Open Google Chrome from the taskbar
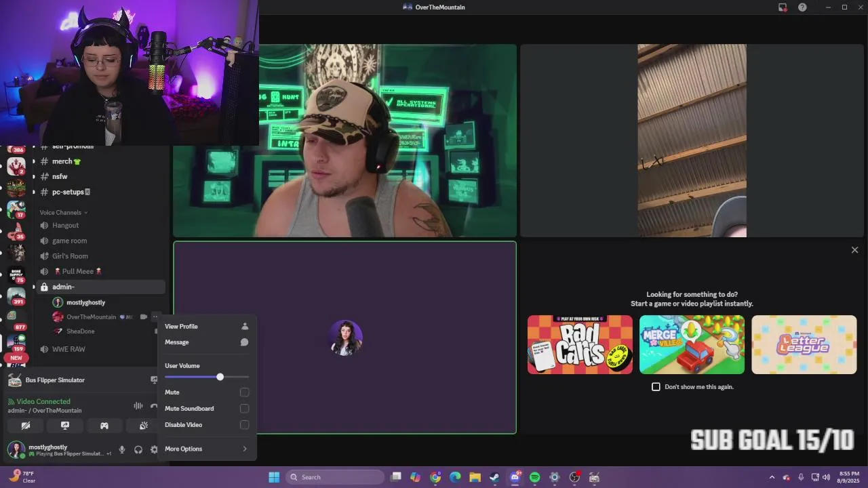868x488 pixels. point(435,477)
